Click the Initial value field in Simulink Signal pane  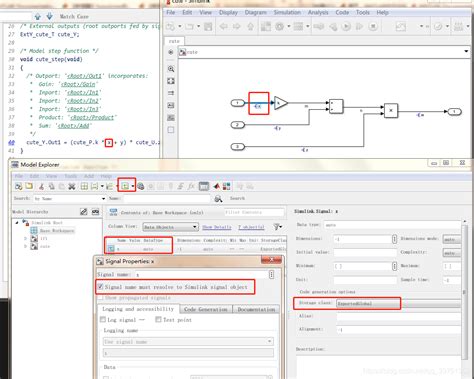tap(365, 252)
